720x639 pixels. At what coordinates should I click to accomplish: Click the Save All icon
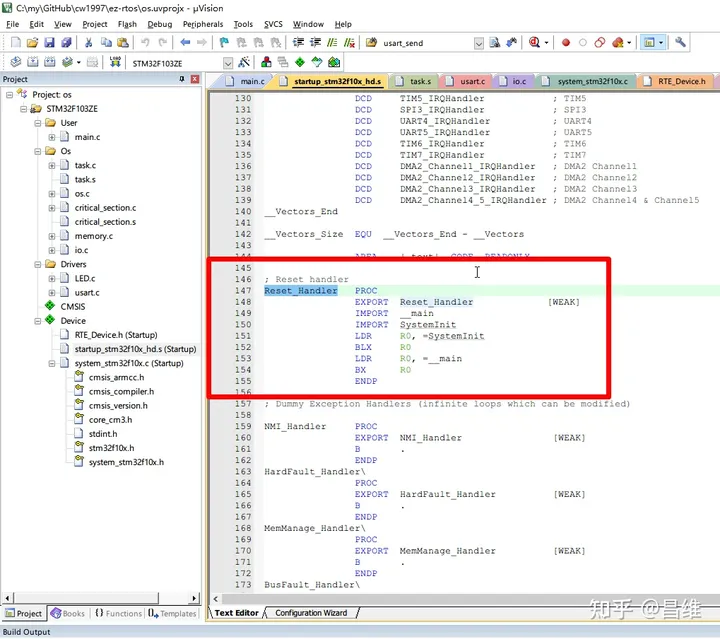(67, 43)
